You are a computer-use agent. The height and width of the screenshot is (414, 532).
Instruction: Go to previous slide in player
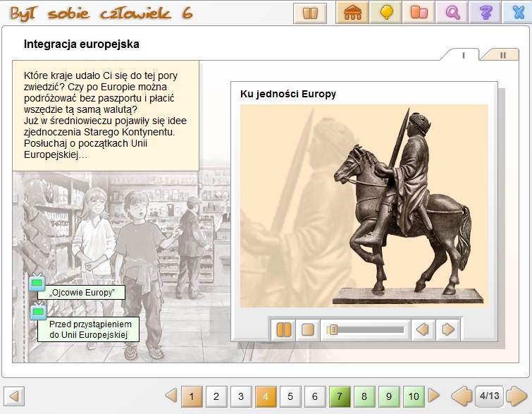coord(423,329)
